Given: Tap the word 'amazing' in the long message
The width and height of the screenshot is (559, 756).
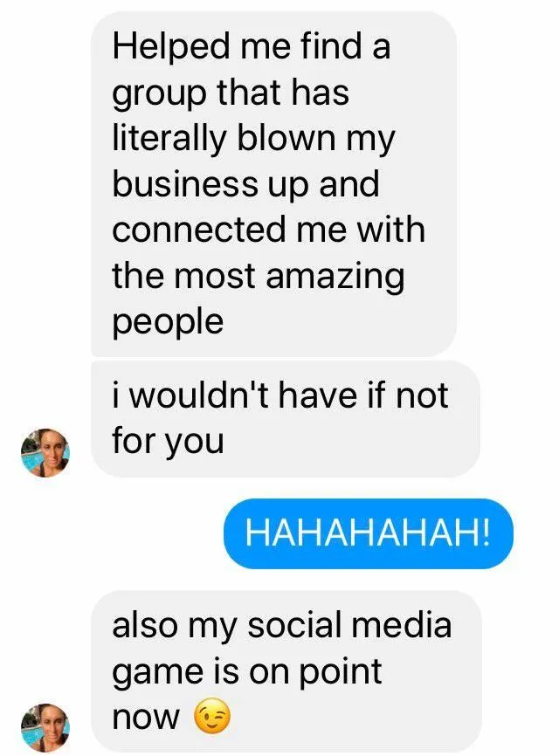Looking at the screenshot, I should pyautogui.click(x=335, y=278).
